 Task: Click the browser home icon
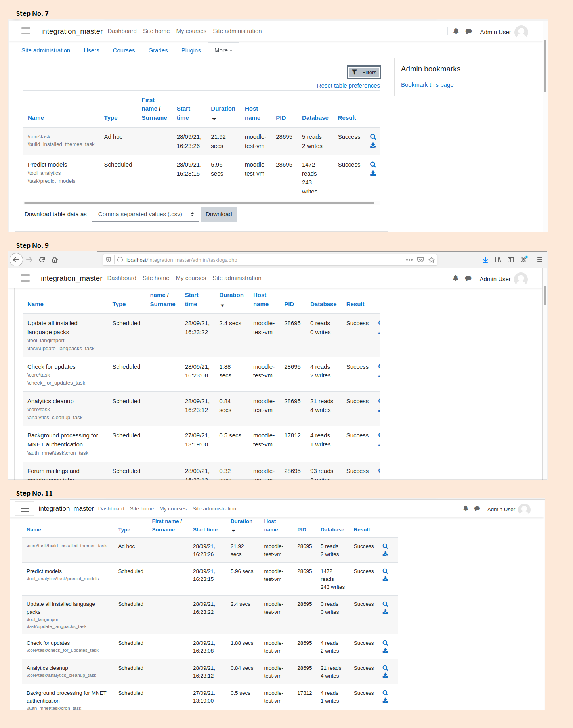(55, 260)
